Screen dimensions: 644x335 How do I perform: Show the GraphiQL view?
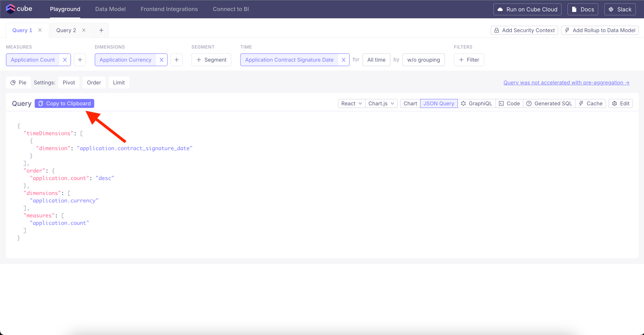pos(477,103)
